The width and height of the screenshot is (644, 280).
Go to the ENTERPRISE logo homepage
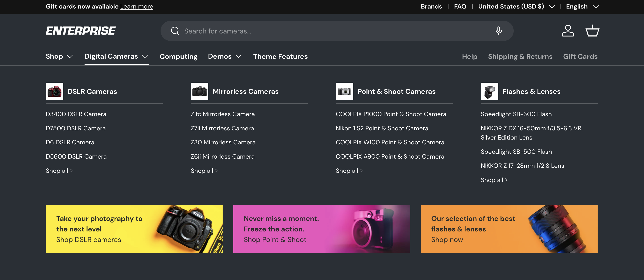(x=81, y=31)
